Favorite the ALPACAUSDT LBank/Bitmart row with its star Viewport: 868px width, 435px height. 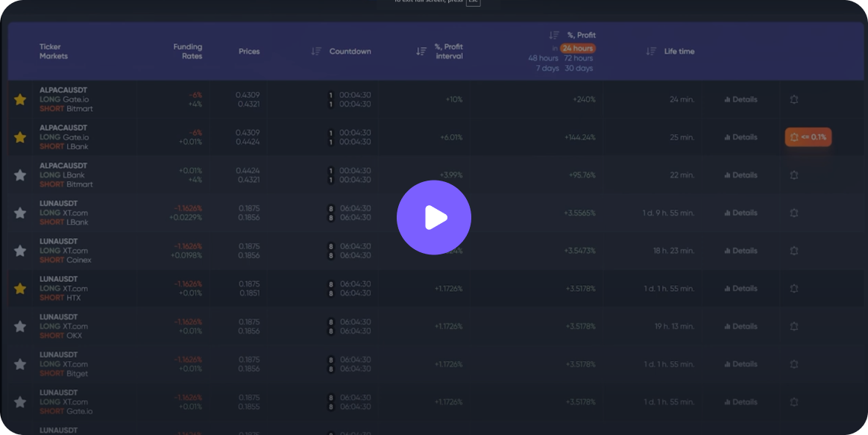point(20,175)
